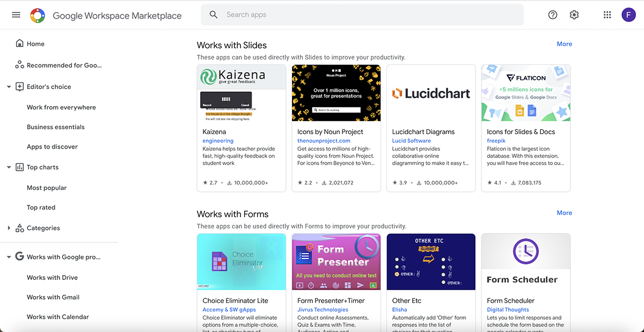The height and width of the screenshot is (332, 644).
Task: Open the freepik developer link
Action: click(x=496, y=141)
